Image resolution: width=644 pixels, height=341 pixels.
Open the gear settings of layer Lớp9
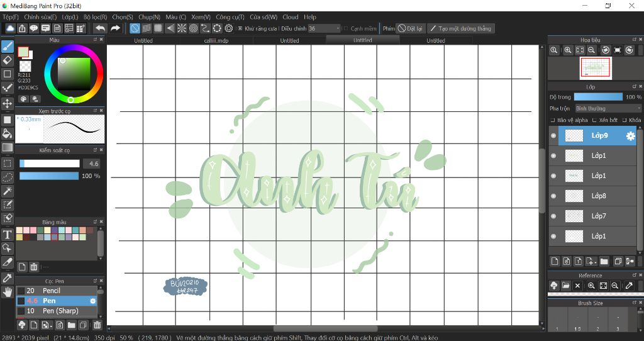(x=630, y=136)
